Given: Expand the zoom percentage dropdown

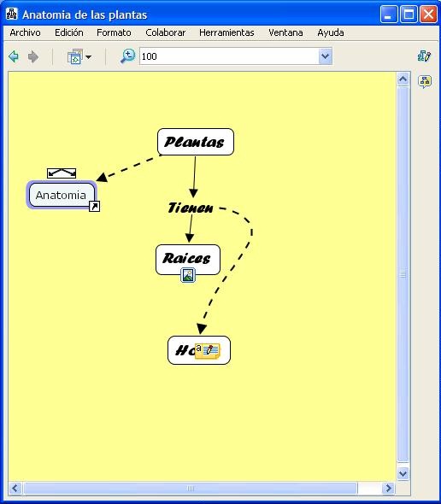Looking at the screenshot, I should tap(326, 56).
